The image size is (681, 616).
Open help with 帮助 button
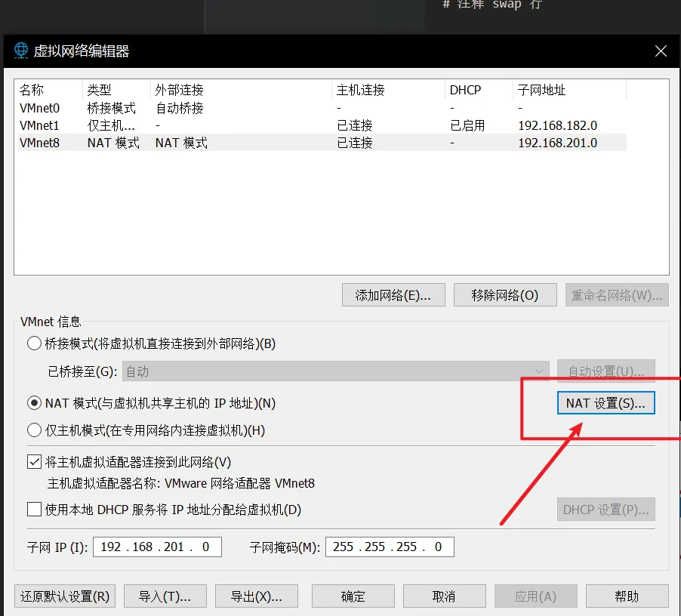627,596
